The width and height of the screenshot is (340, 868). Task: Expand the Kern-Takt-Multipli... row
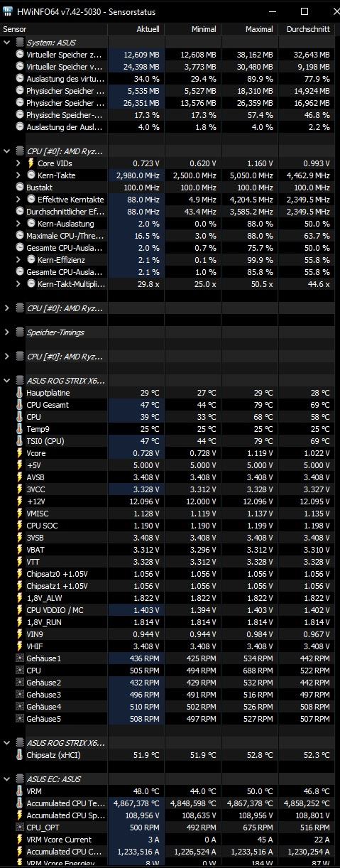point(19,284)
